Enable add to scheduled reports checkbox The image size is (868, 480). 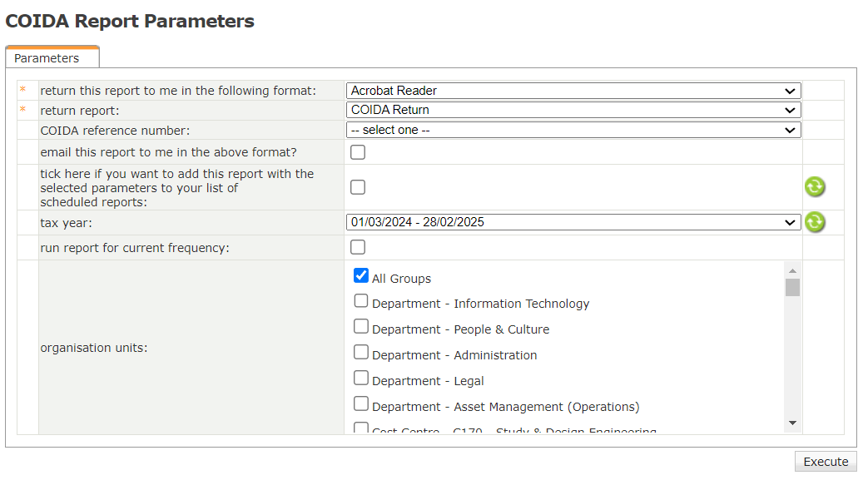coord(358,187)
